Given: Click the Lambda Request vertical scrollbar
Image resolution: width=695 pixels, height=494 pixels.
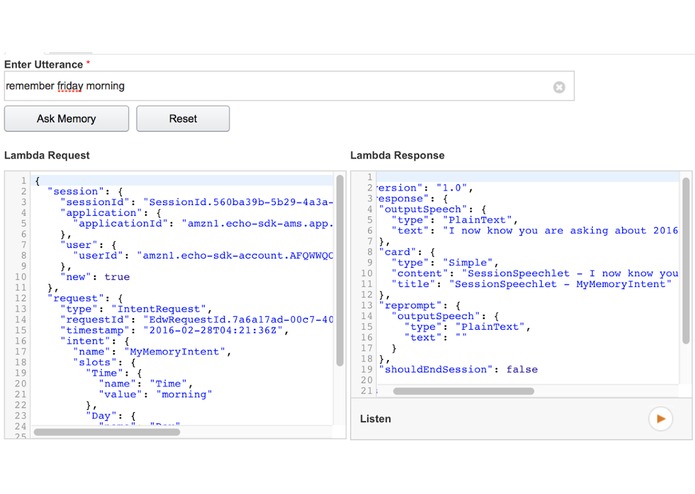Looking at the screenshot, I should (340, 270).
